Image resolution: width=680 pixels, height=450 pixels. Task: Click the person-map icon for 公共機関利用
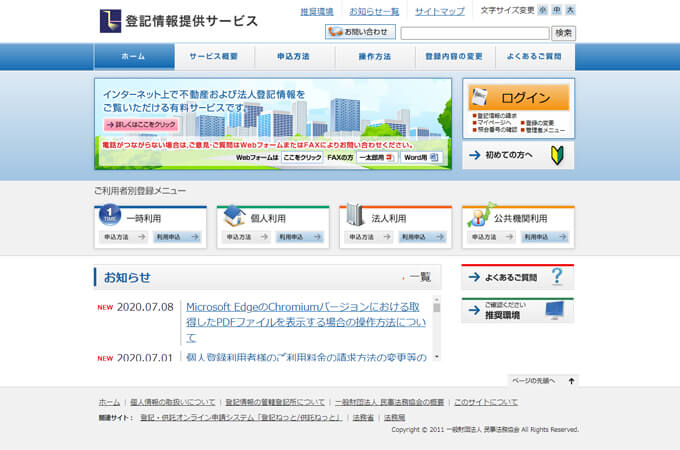click(x=481, y=215)
